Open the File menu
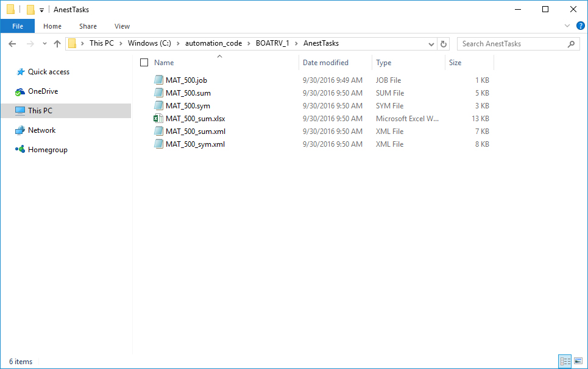The width and height of the screenshot is (588, 369). point(18,26)
